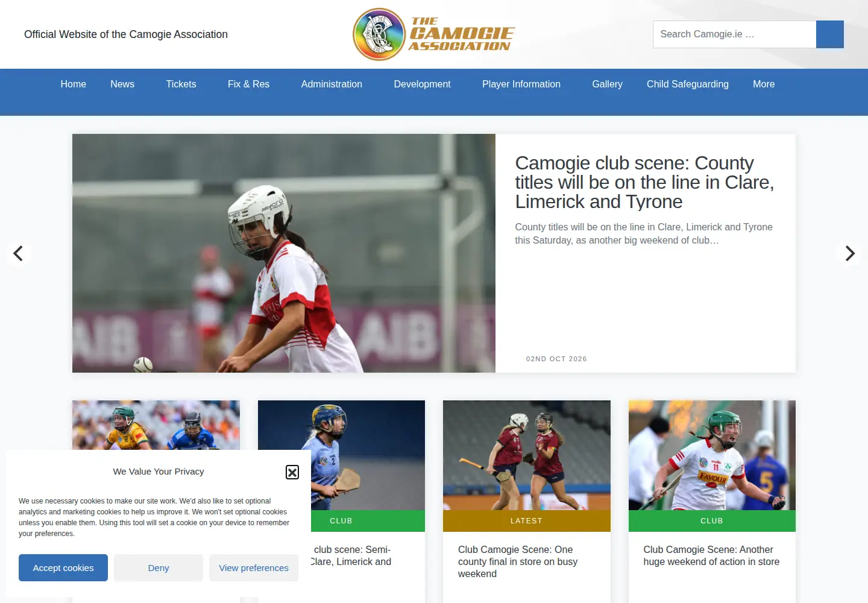
Task: Focus the Search Camogie.ie field
Action: (x=734, y=34)
